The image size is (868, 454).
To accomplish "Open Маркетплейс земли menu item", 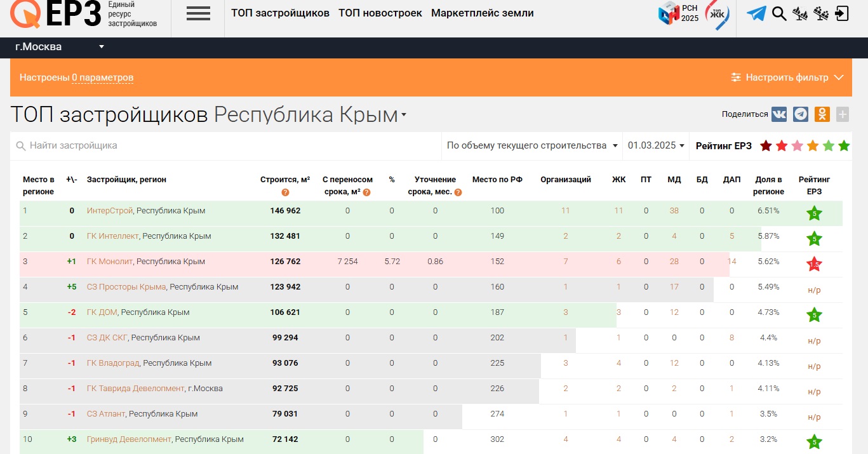I will click(483, 13).
